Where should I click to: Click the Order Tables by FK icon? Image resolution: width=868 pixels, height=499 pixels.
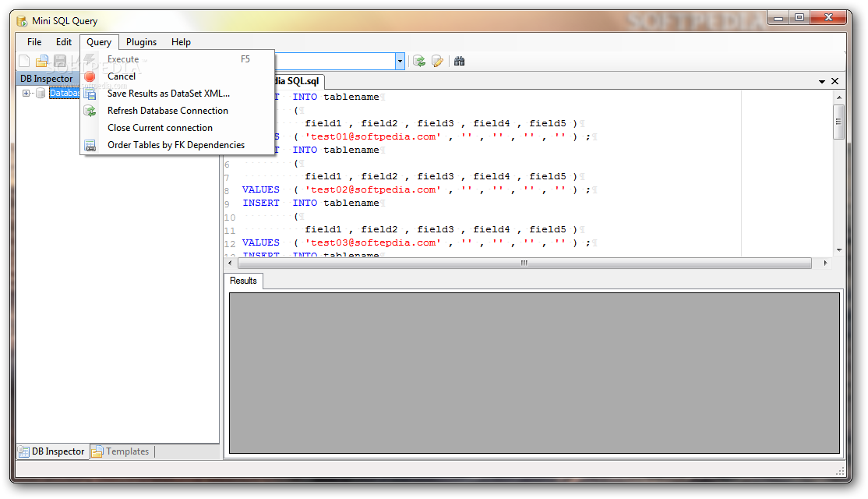(90, 145)
